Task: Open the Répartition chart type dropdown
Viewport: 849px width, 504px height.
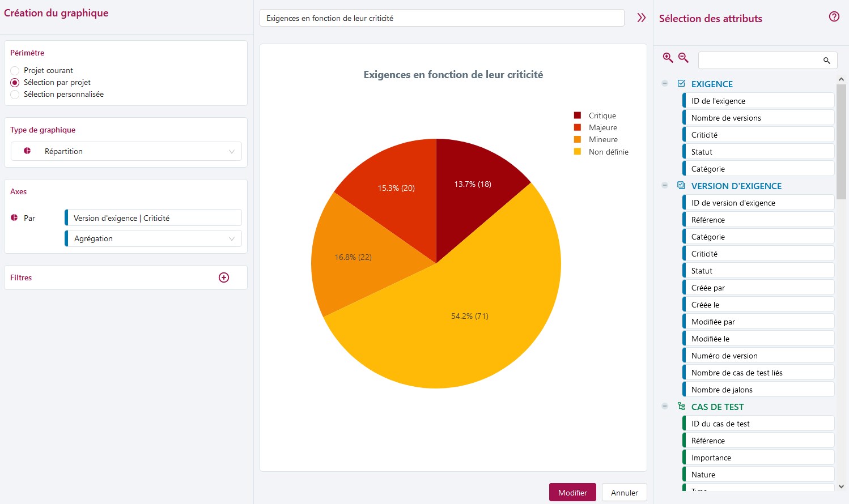Action: pyautogui.click(x=126, y=152)
